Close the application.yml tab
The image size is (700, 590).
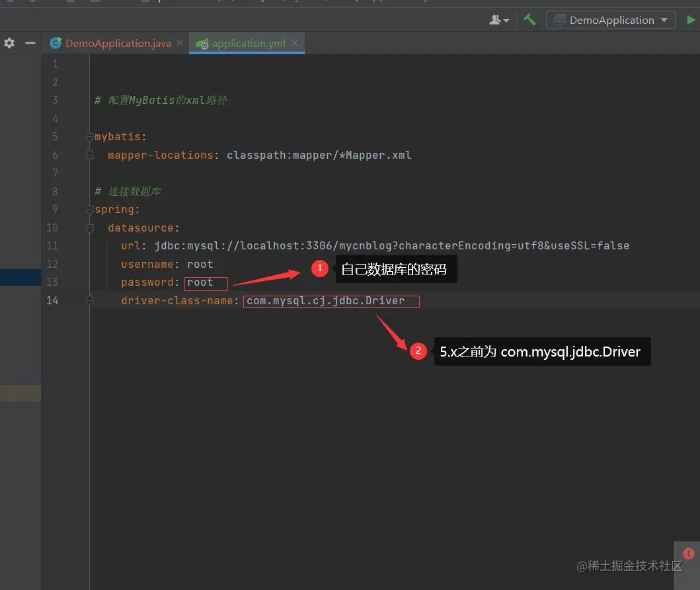(x=295, y=43)
